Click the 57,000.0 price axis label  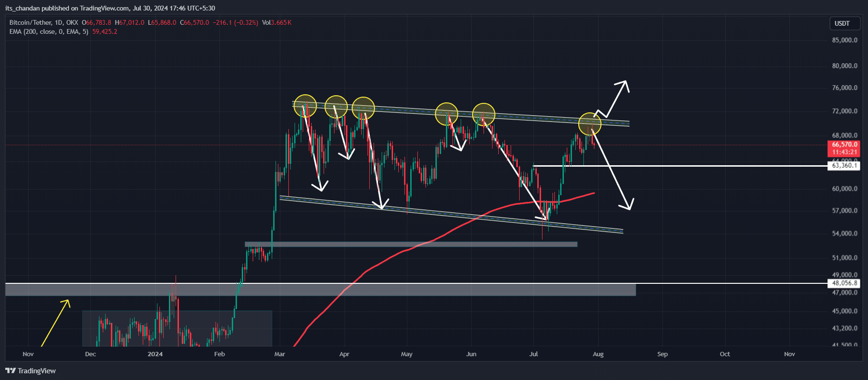pyautogui.click(x=845, y=210)
